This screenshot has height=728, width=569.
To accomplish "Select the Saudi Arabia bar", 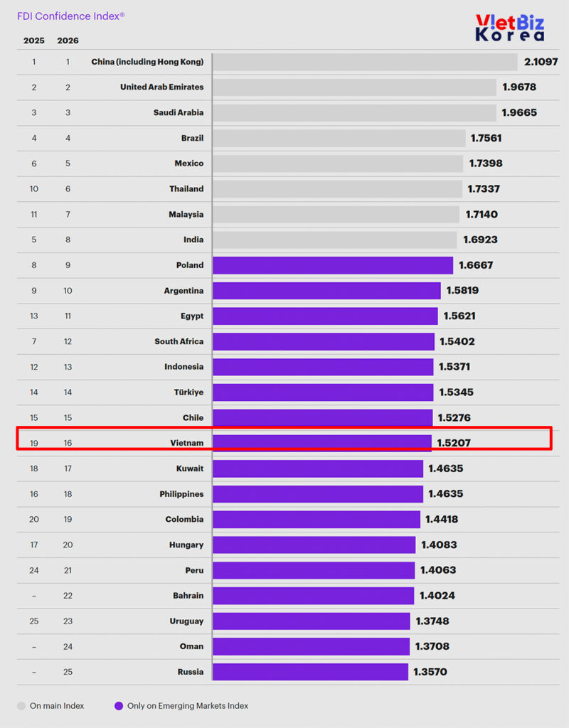I will (353, 112).
